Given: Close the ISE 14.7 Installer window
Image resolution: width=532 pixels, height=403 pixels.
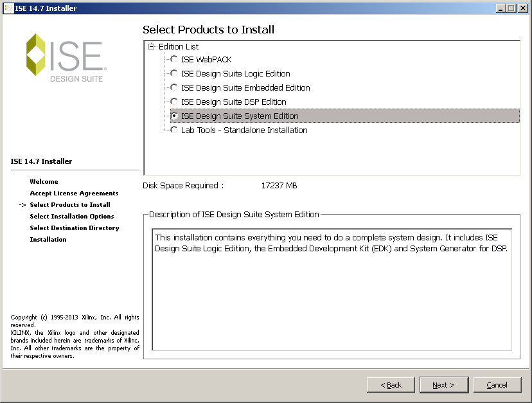Looking at the screenshot, I should (523, 8).
